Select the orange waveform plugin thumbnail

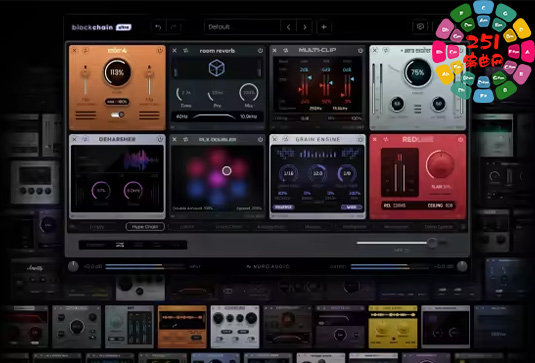[182, 327]
